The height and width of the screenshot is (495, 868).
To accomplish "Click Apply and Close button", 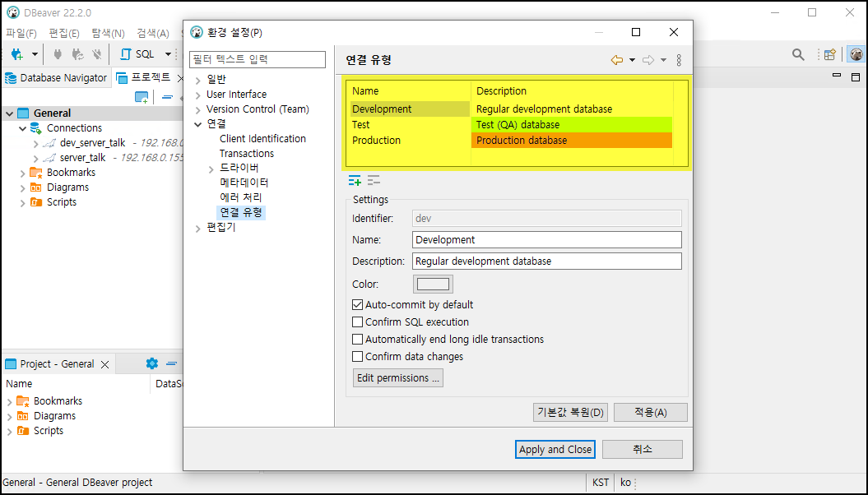I will point(555,449).
